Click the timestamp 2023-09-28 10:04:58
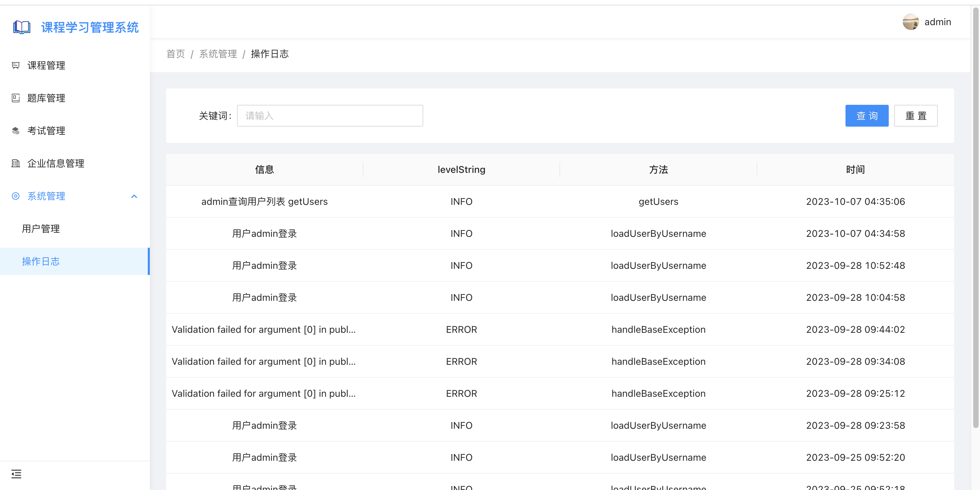980x490 pixels. coord(855,297)
